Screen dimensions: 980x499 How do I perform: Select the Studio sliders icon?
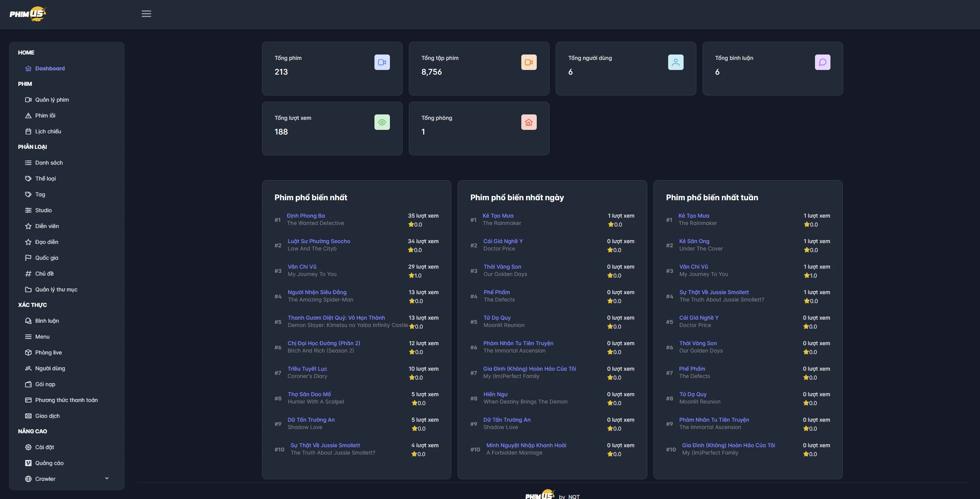point(29,210)
